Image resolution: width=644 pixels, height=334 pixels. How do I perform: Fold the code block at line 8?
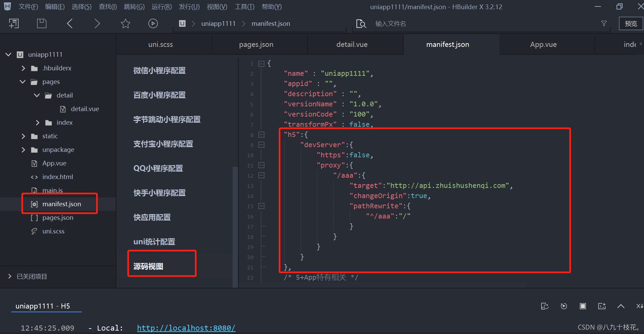pos(261,135)
